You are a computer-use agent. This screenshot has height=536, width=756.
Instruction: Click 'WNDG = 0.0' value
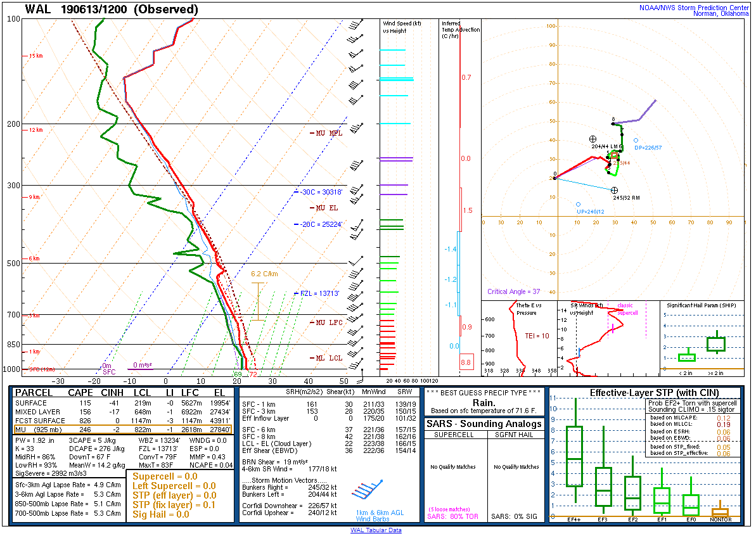point(208,440)
